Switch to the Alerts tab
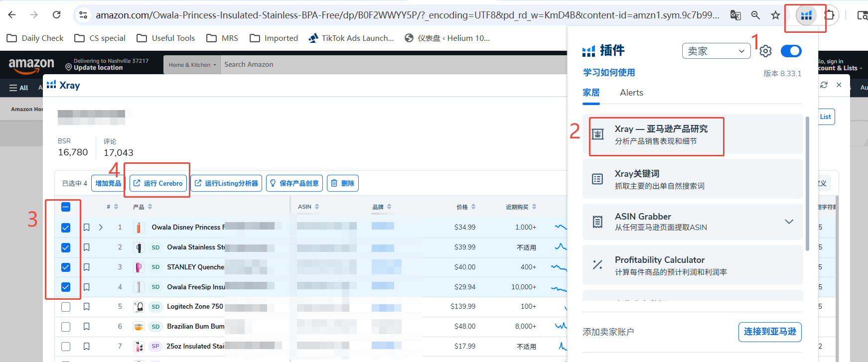This screenshot has width=868, height=362. click(631, 93)
